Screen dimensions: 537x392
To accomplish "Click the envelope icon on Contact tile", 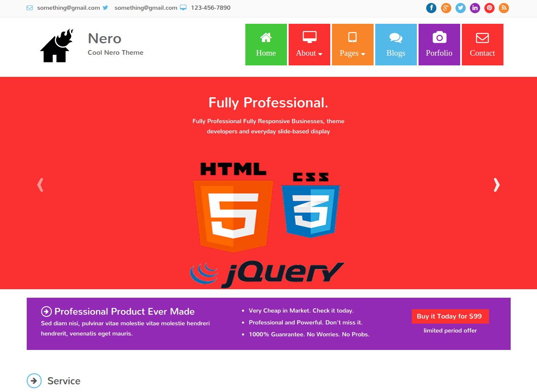I will [482, 38].
